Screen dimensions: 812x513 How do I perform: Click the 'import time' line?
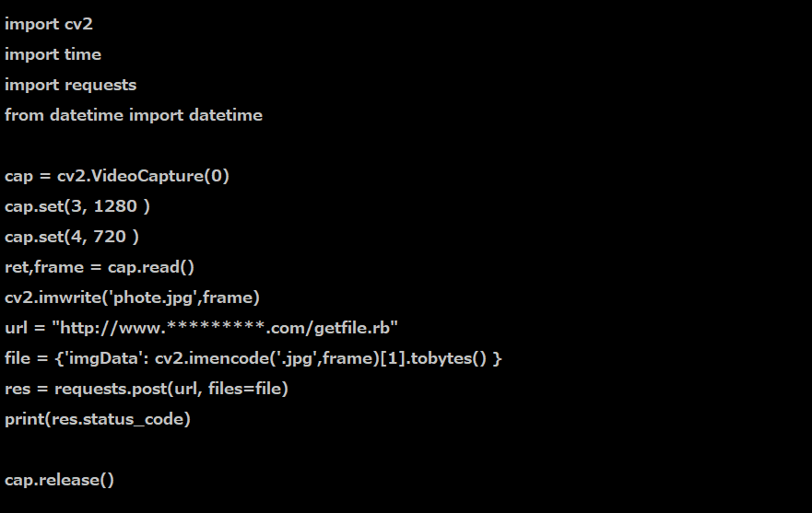point(53,54)
